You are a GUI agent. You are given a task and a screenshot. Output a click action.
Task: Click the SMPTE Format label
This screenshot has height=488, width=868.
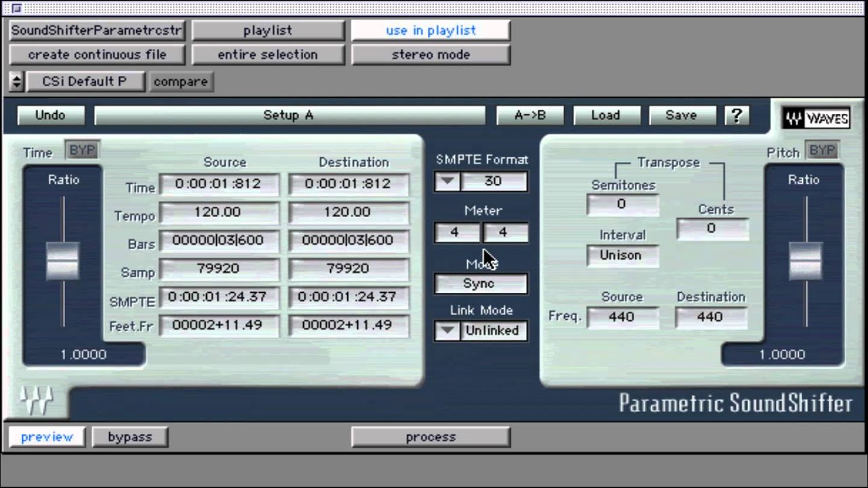tap(481, 160)
